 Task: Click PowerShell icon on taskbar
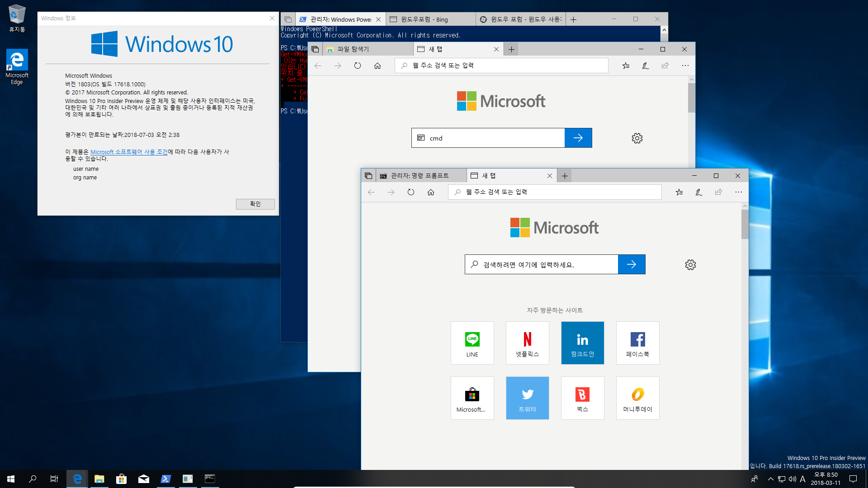coord(165,479)
